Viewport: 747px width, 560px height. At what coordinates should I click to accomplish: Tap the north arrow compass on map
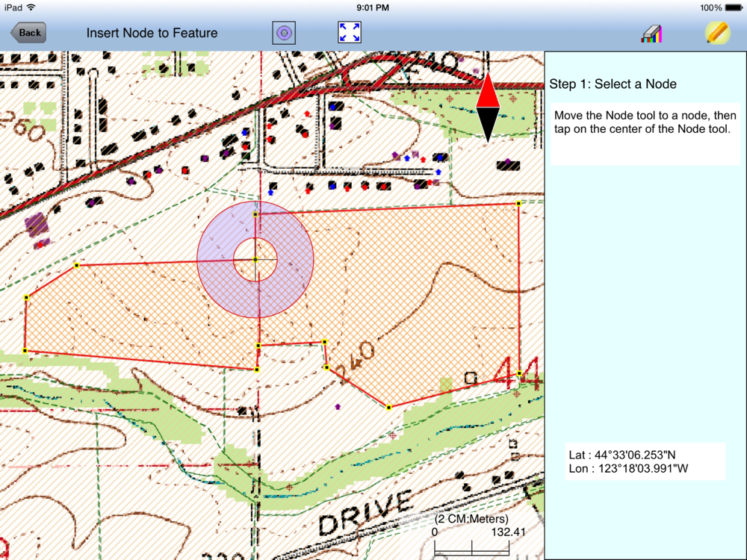point(488,107)
